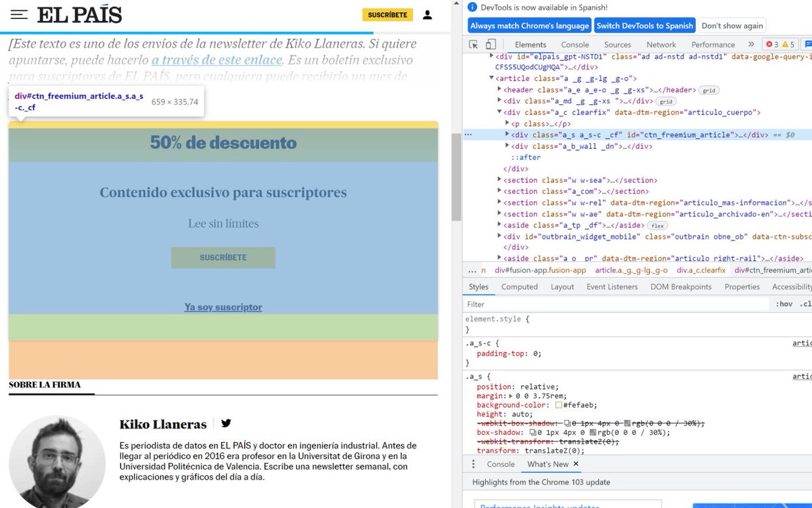
Task: Click Switch DevTools to Spanish button
Action: (x=645, y=26)
